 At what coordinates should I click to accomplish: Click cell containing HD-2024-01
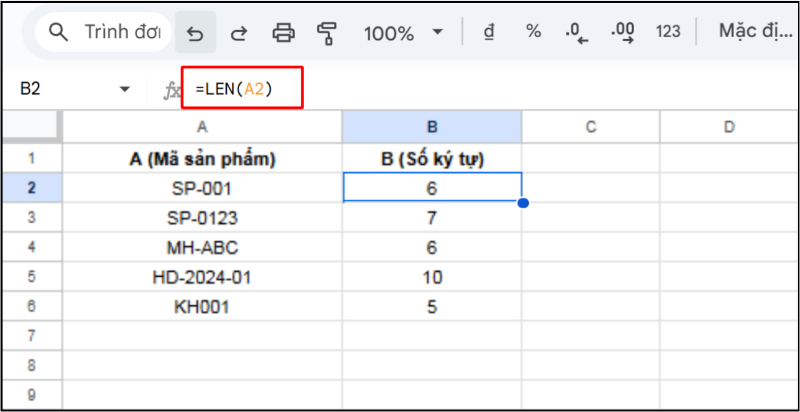[202, 277]
